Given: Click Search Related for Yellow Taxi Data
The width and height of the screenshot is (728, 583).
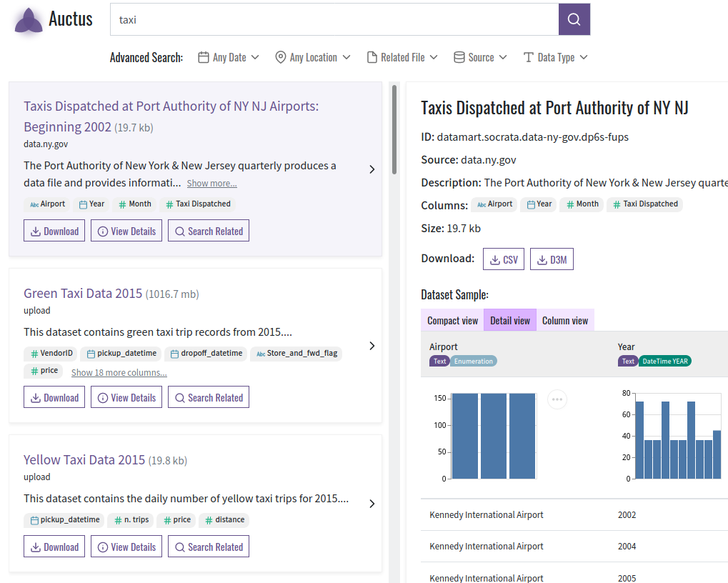Looking at the screenshot, I should pos(209,547).
